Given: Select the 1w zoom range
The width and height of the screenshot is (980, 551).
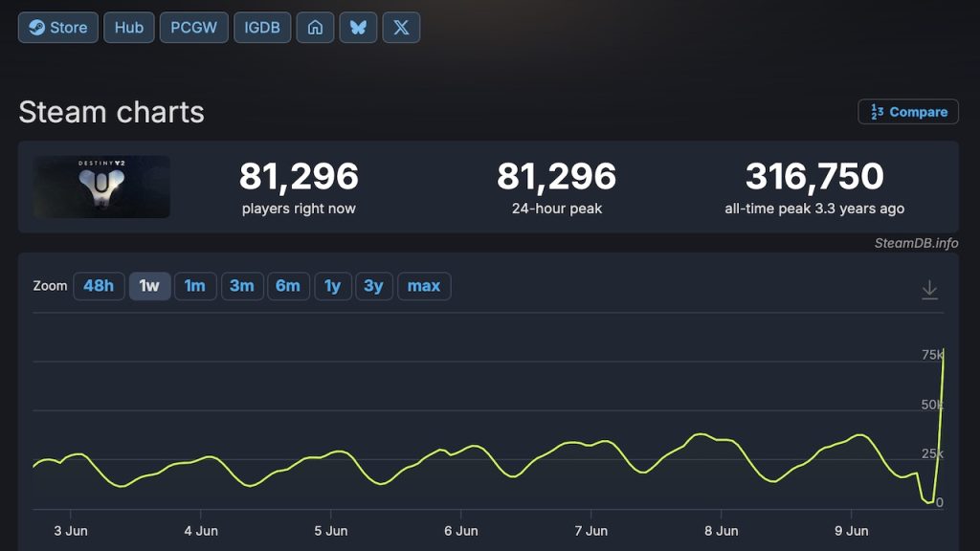Looking at the screenshot, I should click(149, 286).
